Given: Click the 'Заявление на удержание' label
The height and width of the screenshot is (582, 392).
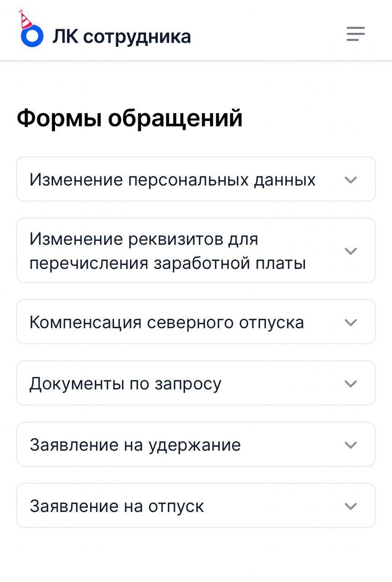Looking at the screenshot, I should click(135, 444).
